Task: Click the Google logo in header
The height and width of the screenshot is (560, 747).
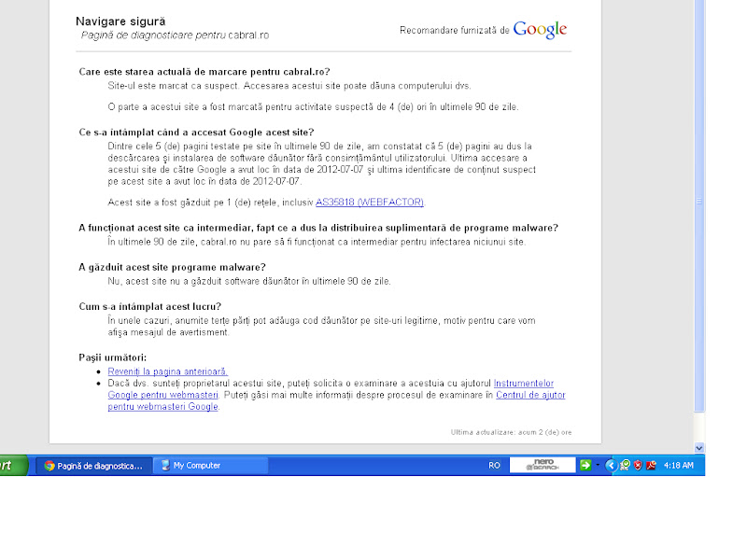Action: (540, 30)
